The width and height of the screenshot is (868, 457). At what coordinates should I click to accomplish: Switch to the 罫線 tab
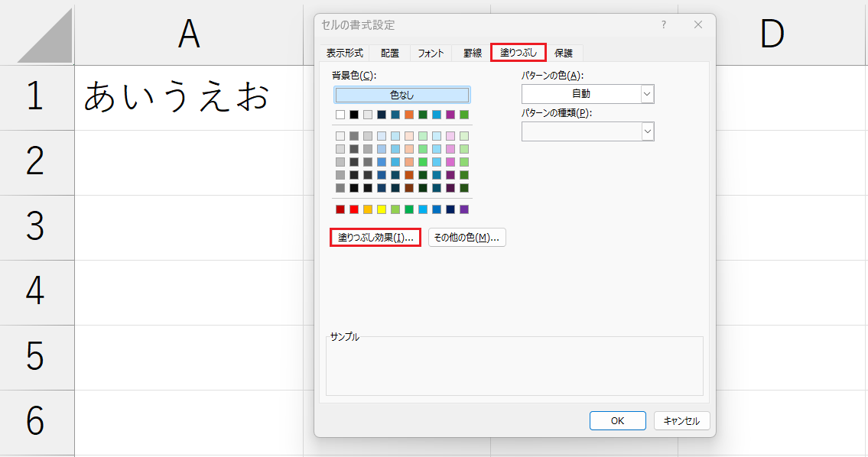point(472,53)
